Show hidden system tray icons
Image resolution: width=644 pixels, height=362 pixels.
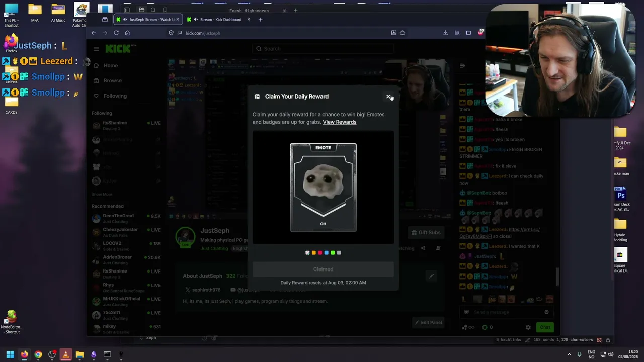click(569, 354)
